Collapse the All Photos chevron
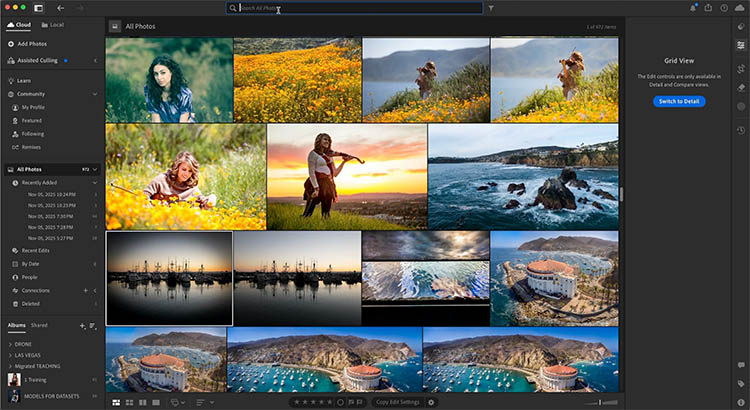Viewport: 750px width, 410px height. pos(95,169)
